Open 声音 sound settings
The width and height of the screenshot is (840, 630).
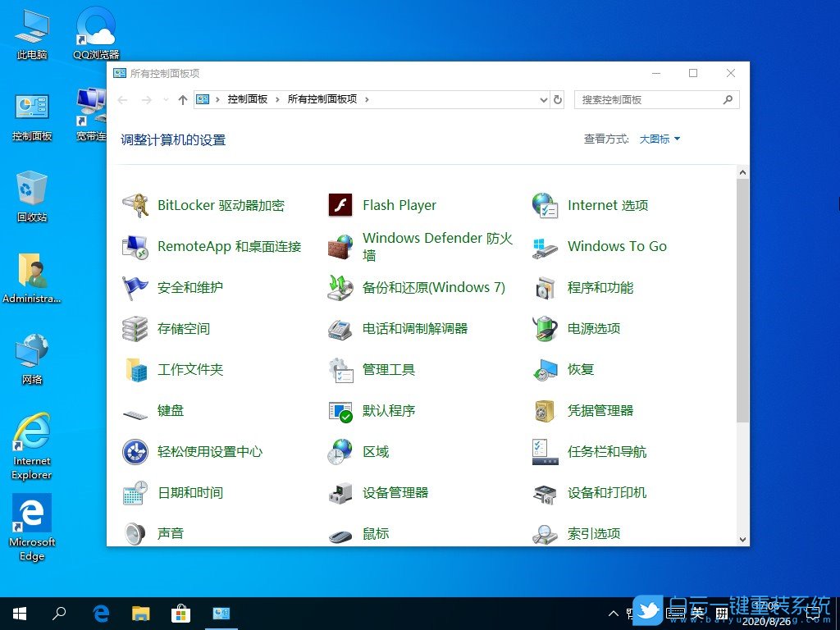(170, 533)
